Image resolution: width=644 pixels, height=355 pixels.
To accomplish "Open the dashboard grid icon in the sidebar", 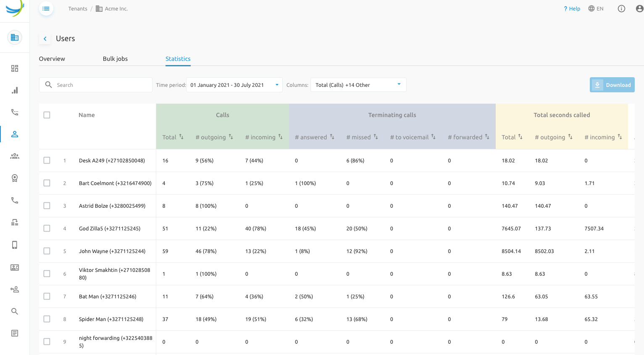I will 15,68.
